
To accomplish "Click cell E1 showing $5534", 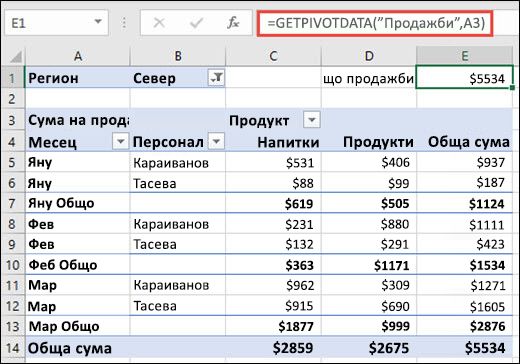I will (x=464, y=78).
